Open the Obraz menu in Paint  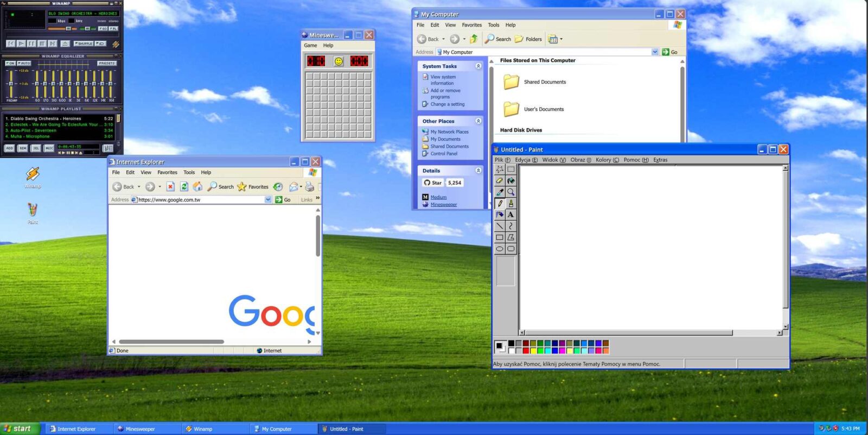[580, 160]
